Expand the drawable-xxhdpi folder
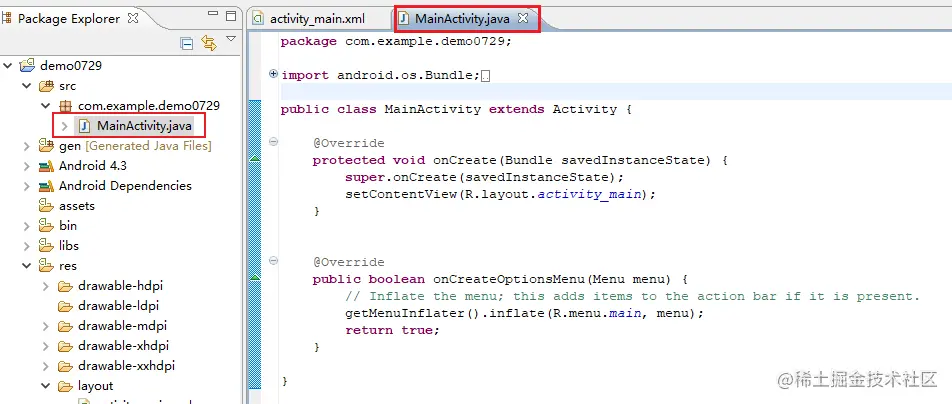 [46, 366]
